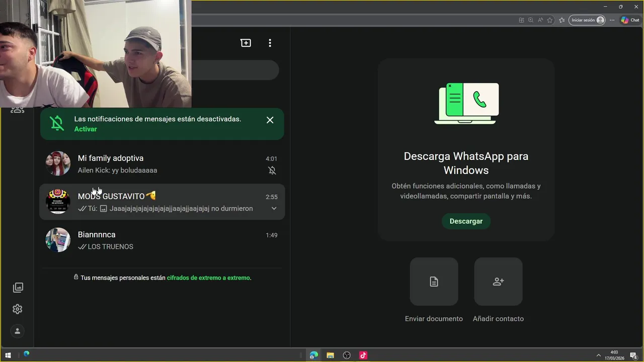The image size is (644, 362).
Task: Dismiss the notifications-disabled banner
Action: point(270,120)
